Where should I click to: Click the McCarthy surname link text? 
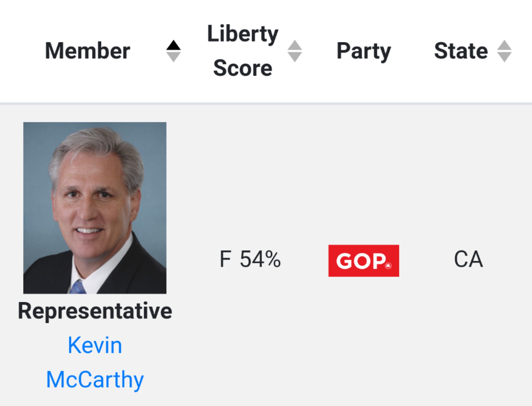click(x=95, y=380)
